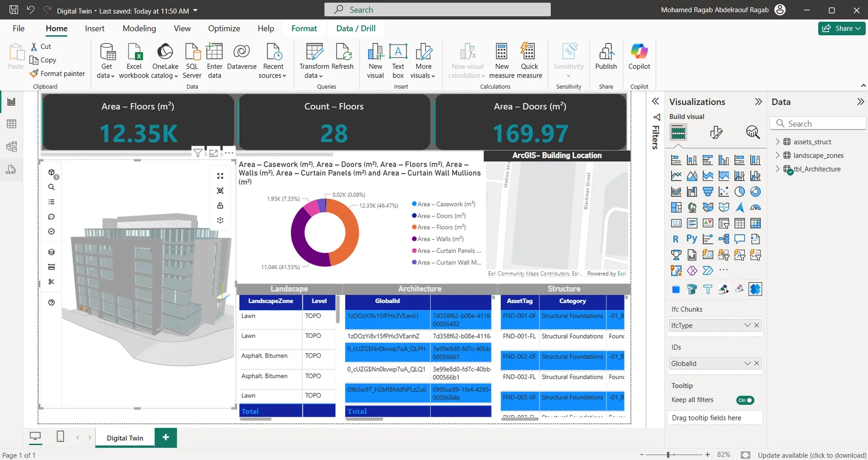The height and width of the screenshot is (460, 868).
Task: Click the title bar Search box
Action: (437, 10)
